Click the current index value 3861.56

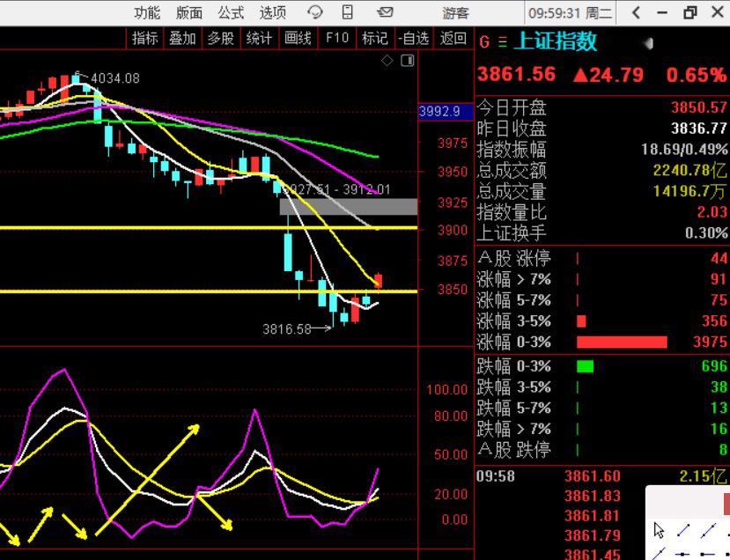[517, 75]
